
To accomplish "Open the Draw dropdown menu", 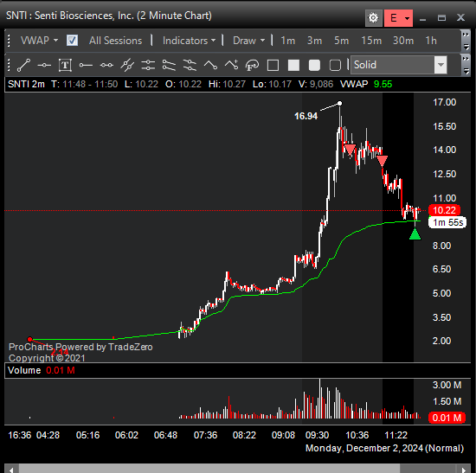I will click(x=248, y=41).
